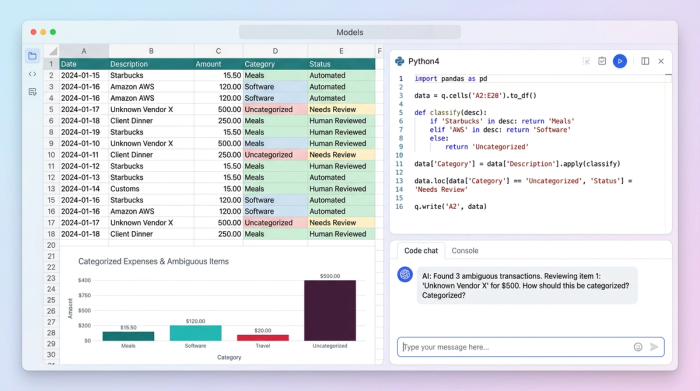Select the Date header cell
This screenshot has height=391, width=700.
point(84,64)
